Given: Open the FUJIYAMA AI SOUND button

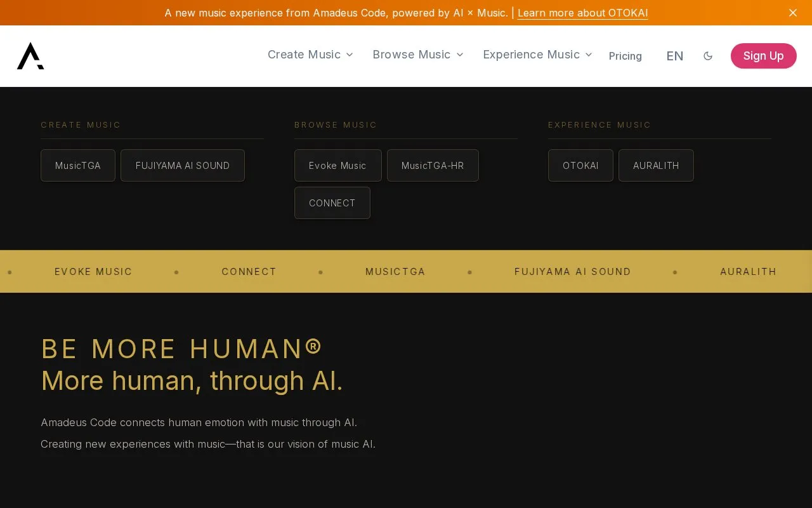Looking at the screenshot, I should coord(183,165).
